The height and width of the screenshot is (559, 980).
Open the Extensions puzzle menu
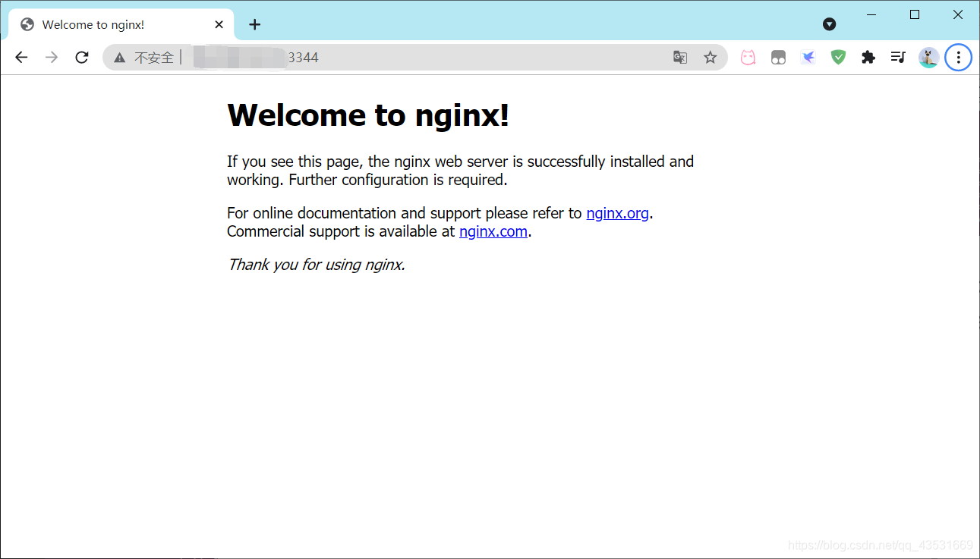coord(868,58)
